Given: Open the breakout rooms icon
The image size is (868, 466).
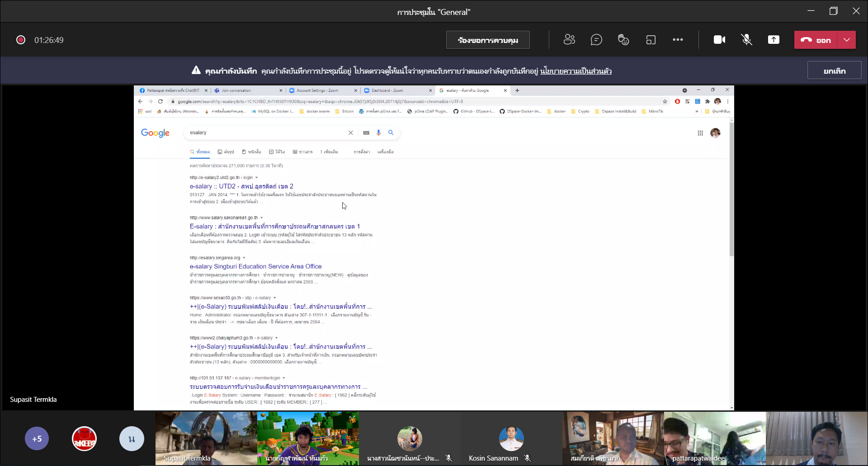Looking at the screenshot, I should (x=651, y=40).
